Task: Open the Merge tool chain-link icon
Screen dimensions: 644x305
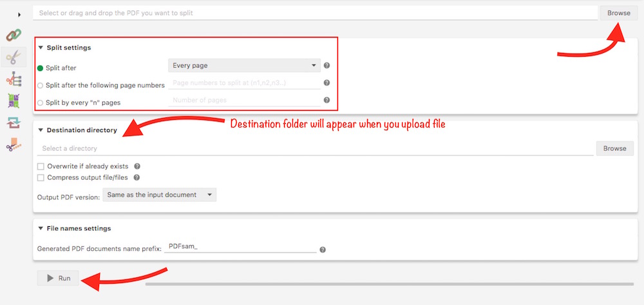Action: (14, 35)
